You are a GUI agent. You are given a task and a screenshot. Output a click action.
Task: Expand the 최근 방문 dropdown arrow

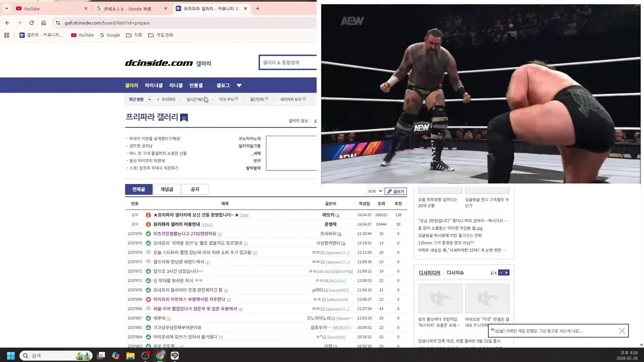pyautogui.click(x=149, y=100)
